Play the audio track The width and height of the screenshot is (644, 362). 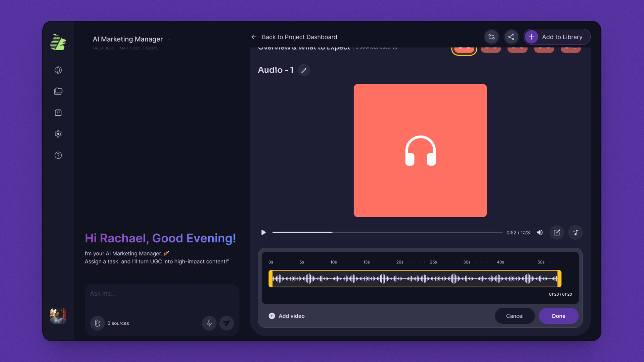(263, 232)
